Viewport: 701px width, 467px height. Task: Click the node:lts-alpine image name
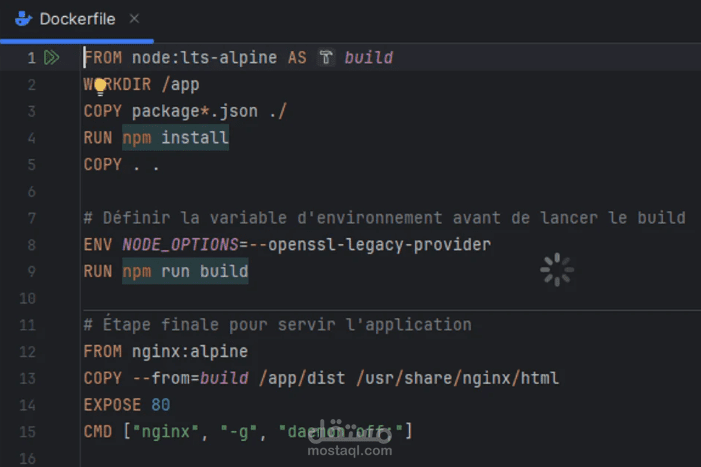tap(204, 57)
